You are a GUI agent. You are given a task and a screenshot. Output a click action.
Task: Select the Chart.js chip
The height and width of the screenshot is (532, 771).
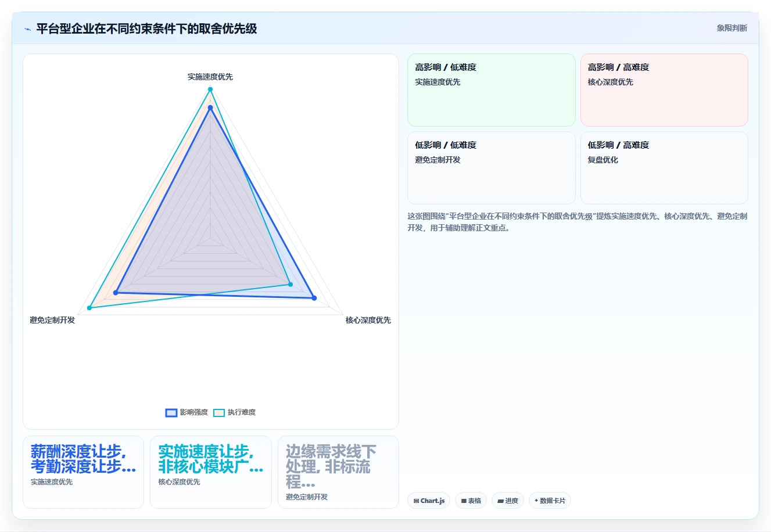point(429,501)
